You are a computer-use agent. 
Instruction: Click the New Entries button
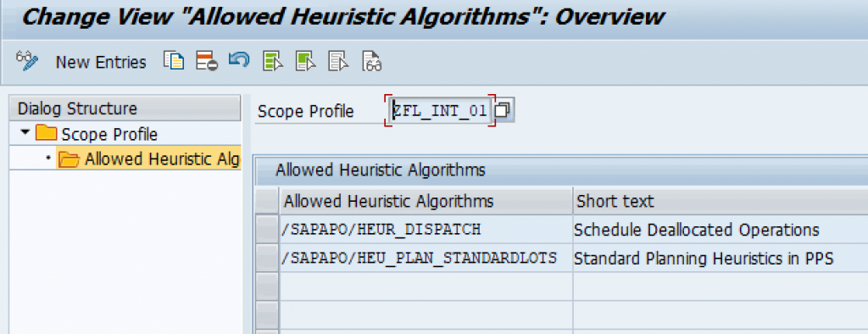(x=101, y=62)
